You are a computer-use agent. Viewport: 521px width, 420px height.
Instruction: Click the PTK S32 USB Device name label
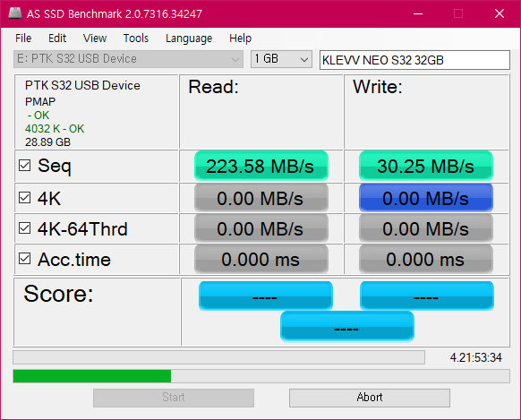coord(82,85)
